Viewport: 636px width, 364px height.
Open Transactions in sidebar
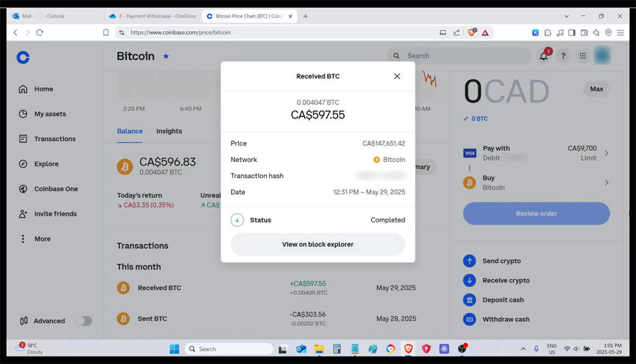coord(47,139)
